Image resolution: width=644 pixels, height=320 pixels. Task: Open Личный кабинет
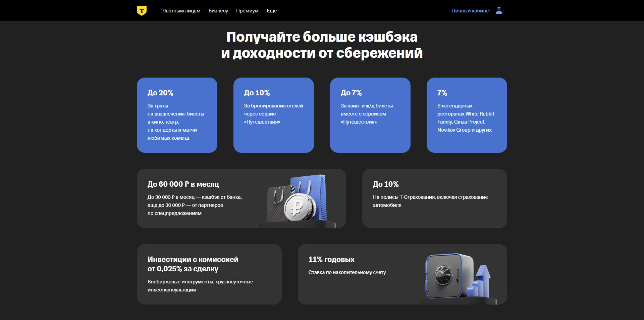[x=471, y=10]
